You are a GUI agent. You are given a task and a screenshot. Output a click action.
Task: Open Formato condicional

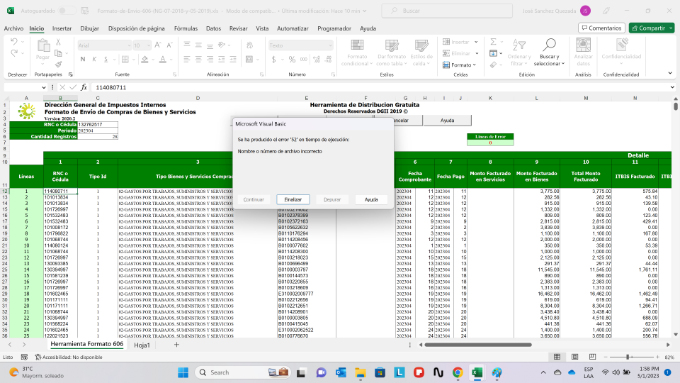tap(357, 52)
